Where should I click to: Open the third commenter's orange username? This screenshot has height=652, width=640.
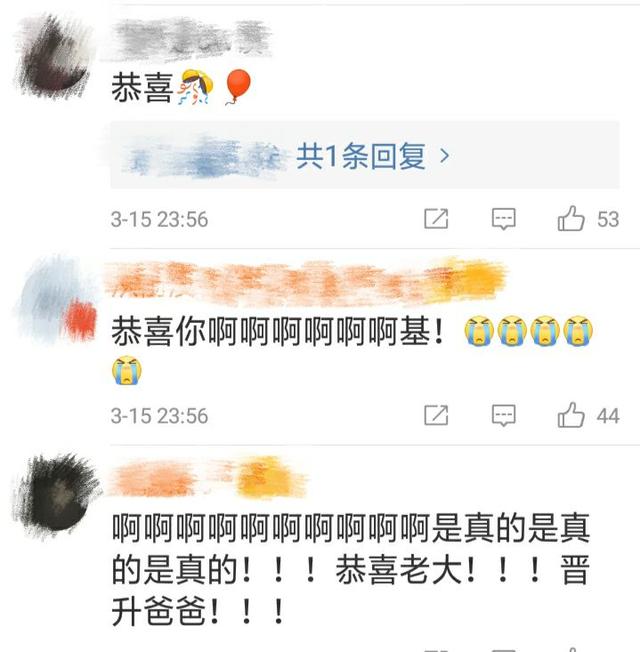pos(208,477)
